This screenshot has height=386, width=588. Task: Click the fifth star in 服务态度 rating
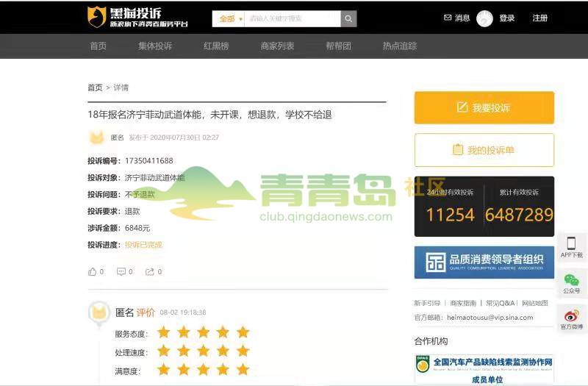(x=243, y=332)
